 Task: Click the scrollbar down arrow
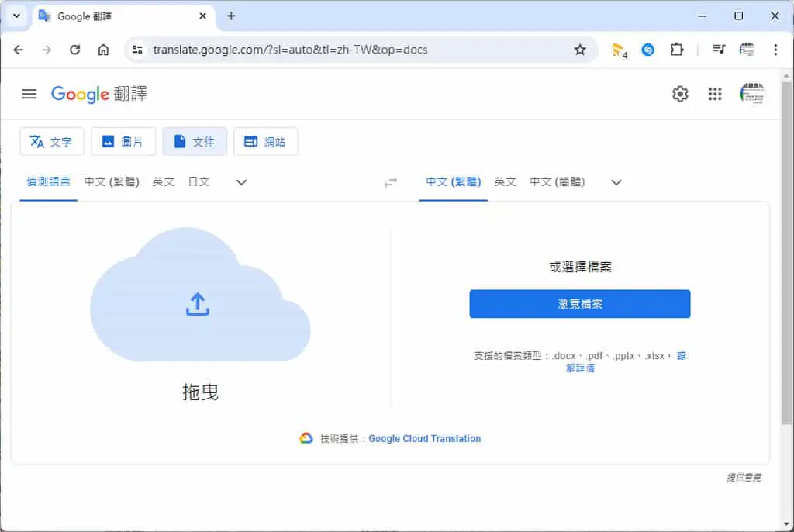click(x=786, y=524)
